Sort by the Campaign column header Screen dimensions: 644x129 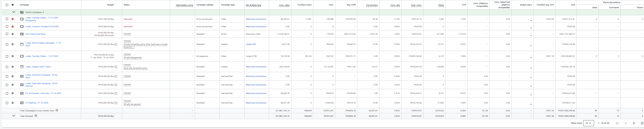click(x=24, y=5)
